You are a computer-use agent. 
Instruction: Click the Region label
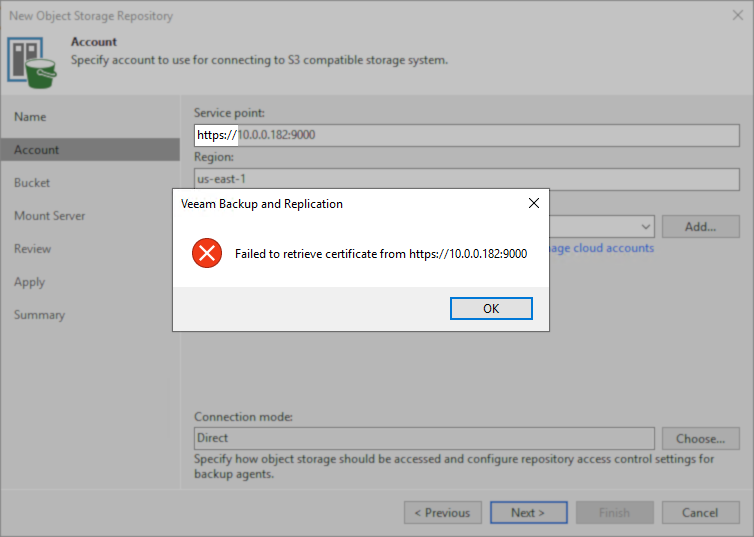tap(214, 157)
